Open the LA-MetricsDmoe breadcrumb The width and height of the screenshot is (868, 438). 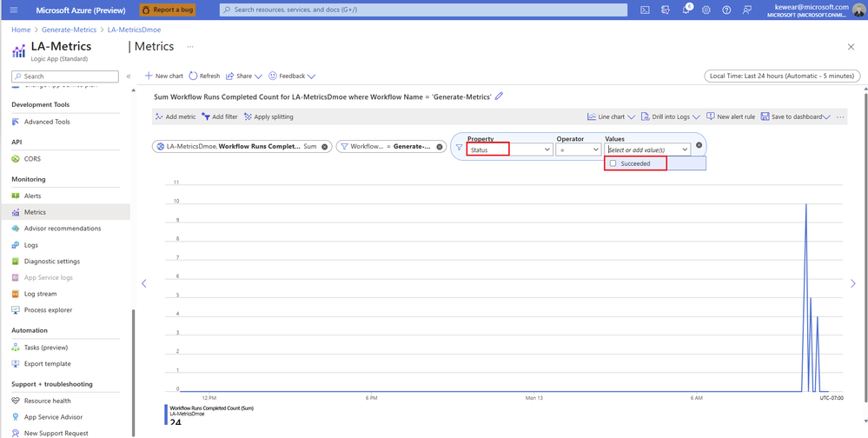(134, 30)
